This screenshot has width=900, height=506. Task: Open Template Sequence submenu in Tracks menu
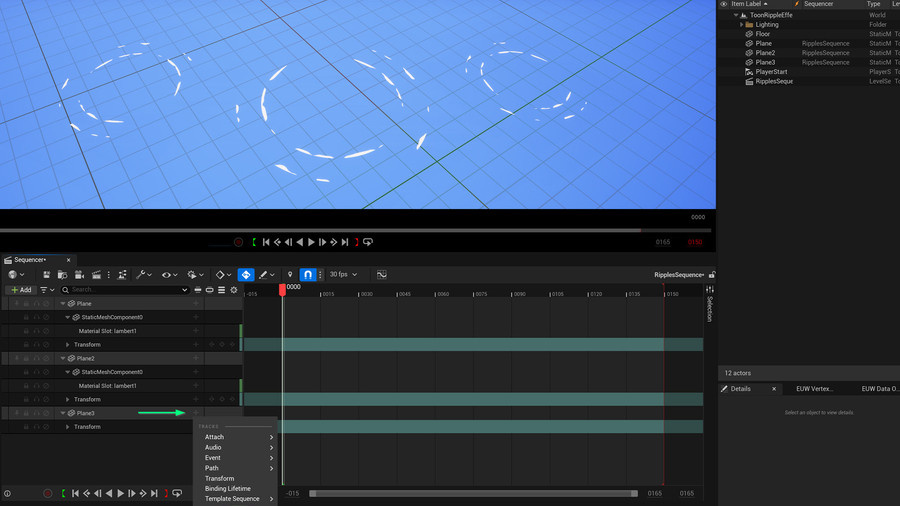[235, 499]
